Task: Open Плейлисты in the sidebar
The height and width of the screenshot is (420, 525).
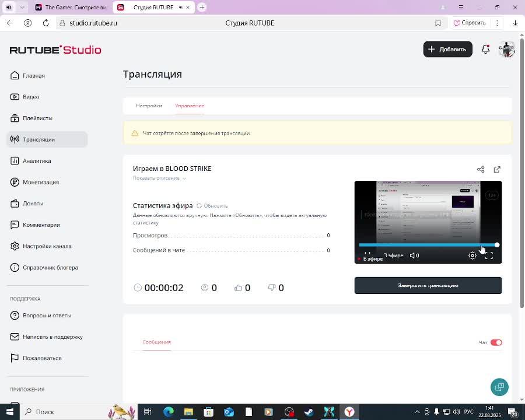Action: 31,118
